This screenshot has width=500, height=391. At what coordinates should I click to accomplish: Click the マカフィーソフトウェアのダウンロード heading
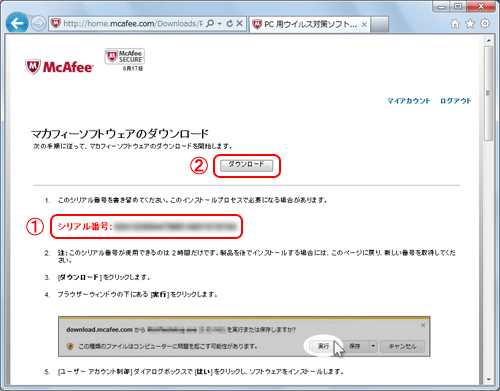[120, 134]
